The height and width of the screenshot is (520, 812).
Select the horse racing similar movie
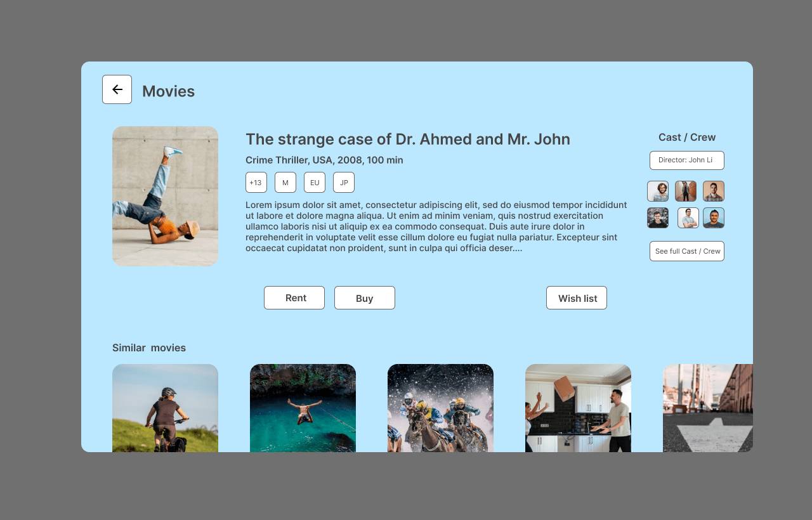(440, 408)
